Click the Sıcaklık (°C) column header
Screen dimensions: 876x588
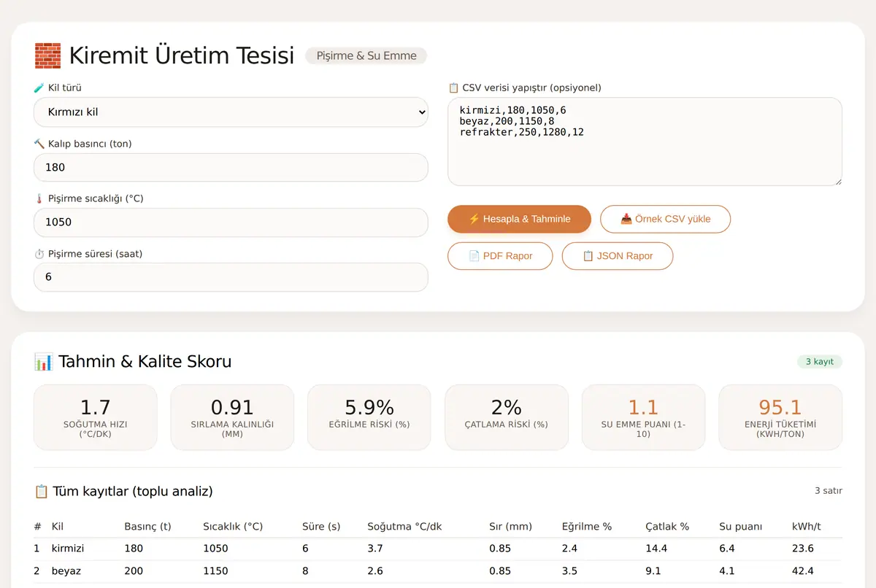point(233,527)
